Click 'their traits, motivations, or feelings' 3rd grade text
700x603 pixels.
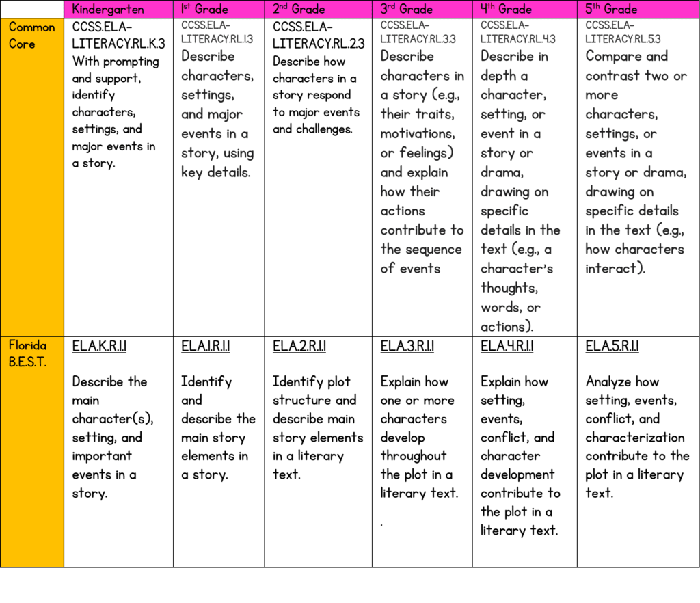[418, 133]
